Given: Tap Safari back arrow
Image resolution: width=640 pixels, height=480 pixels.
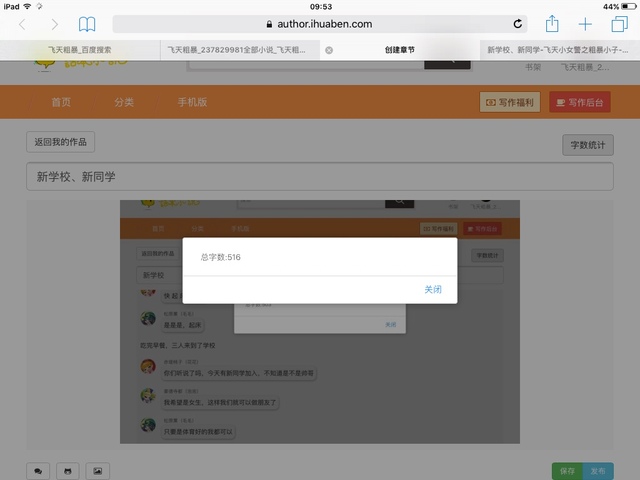Looking at the screenshot, I should point(22,24).
